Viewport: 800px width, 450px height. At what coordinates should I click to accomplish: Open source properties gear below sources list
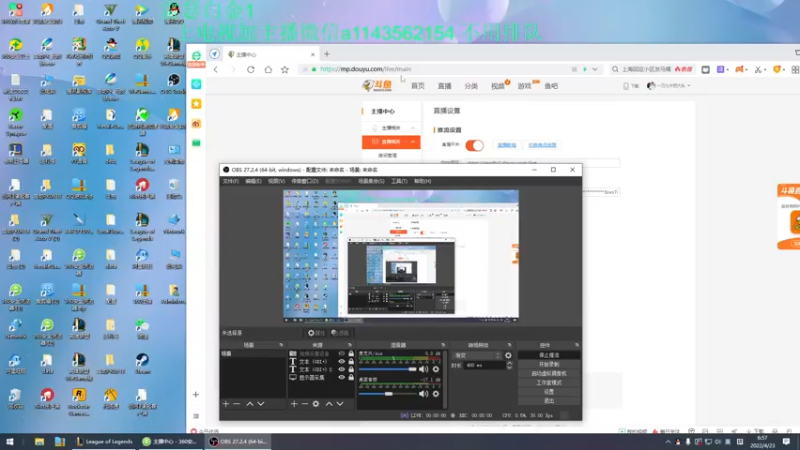coord(316,404)
